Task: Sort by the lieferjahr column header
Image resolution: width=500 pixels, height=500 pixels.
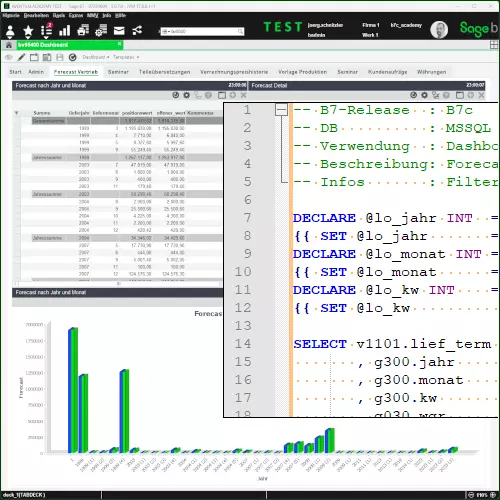Action: 79,113
